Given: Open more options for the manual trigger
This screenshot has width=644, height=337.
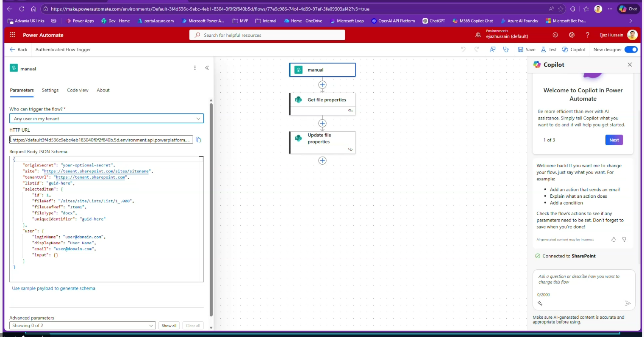Looking at the screenshot, I should 195,68.
